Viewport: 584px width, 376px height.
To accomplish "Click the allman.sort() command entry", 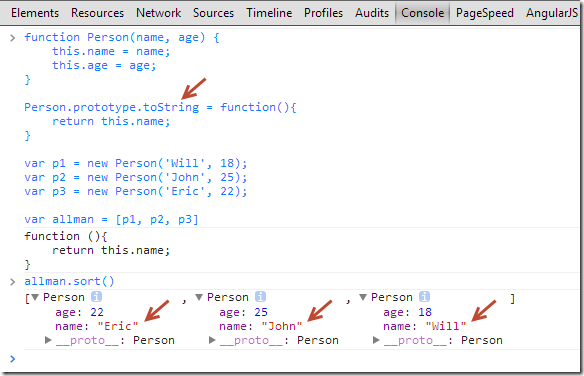I will (69, 281).
